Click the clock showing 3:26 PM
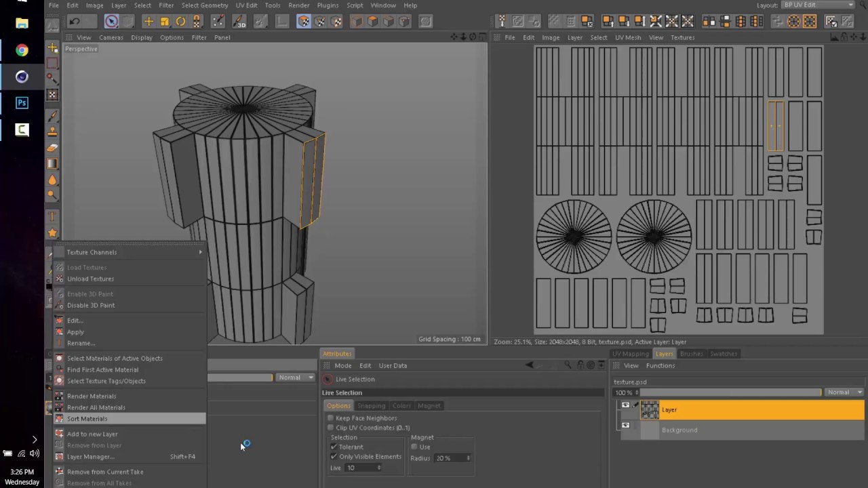868x488 pixels. pos(22,472)
